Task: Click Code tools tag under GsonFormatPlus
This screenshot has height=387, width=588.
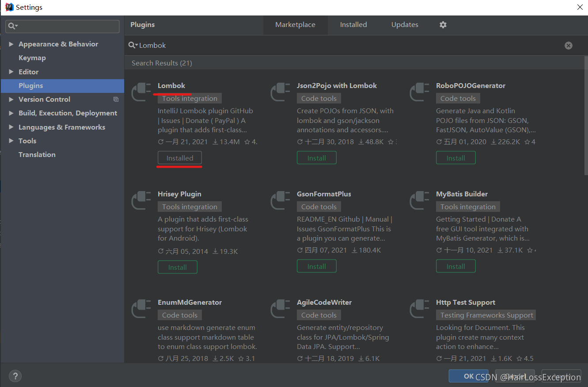Action: 319,207
